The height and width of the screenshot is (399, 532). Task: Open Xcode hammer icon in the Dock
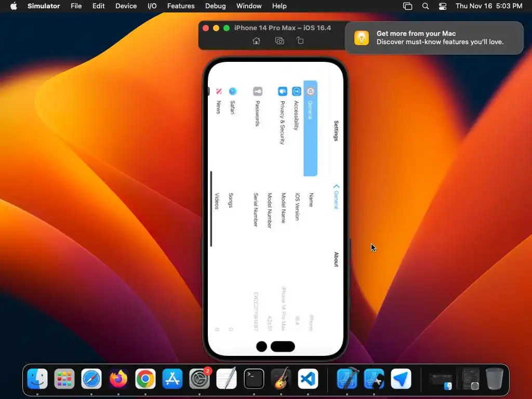click(x=347, y=379)
